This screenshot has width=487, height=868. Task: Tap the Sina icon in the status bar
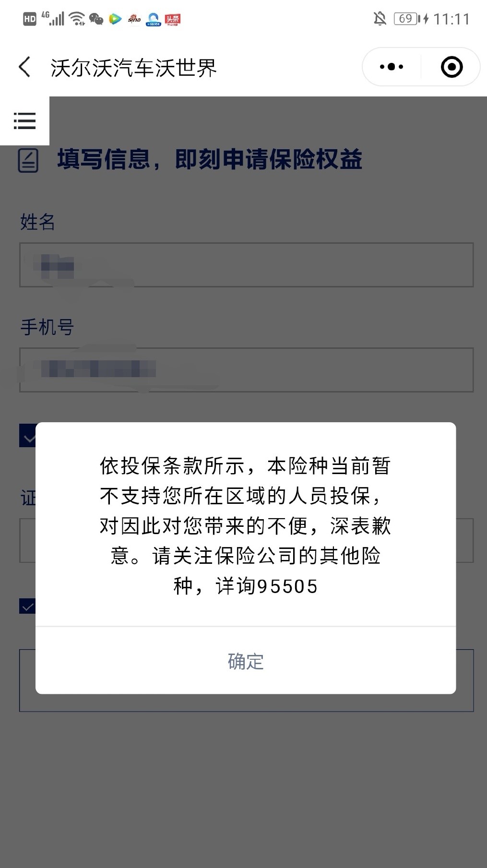[134, 19]
